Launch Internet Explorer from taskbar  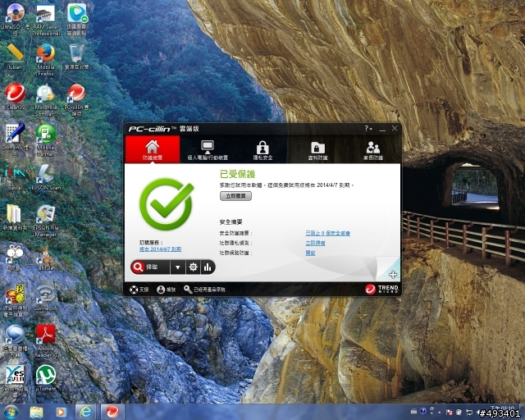85,413
